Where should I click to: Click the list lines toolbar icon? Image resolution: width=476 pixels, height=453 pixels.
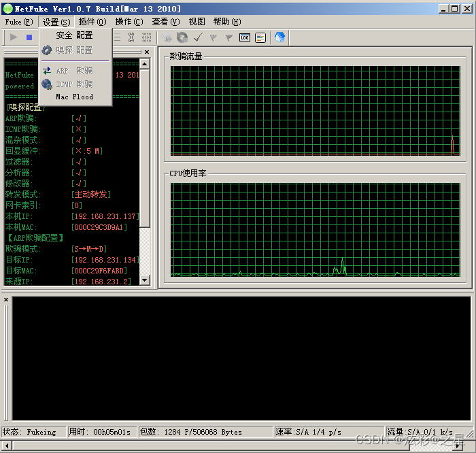117,37
